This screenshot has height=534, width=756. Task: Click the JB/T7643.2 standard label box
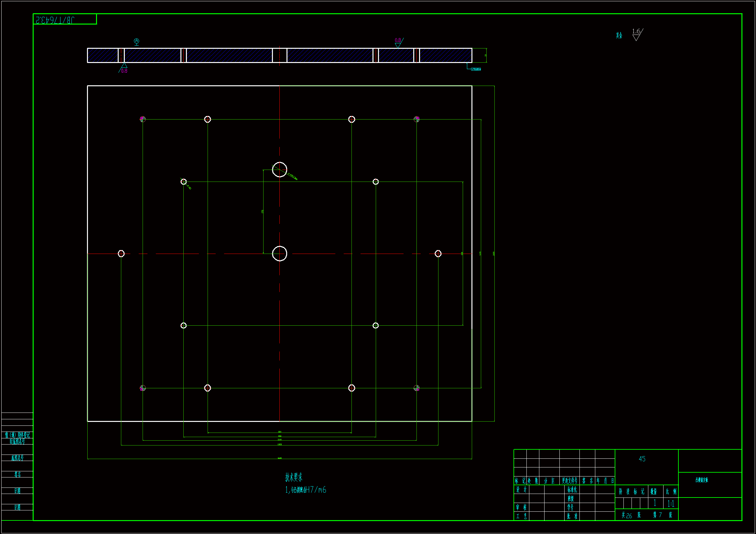tap(65, 19)
